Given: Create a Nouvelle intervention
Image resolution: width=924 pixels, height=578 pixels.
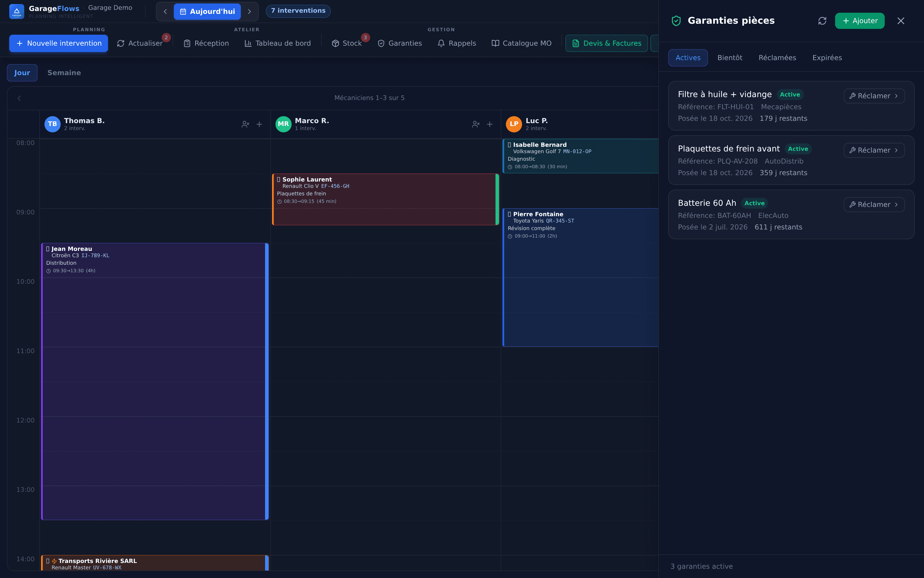Looking at the screenshot, I should pyautogui.click(x=58, y=43).
